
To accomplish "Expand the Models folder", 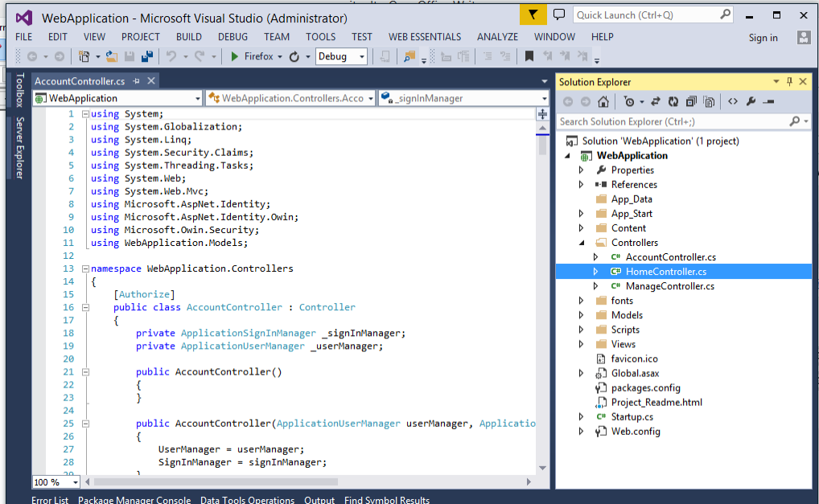I will (x=582, y=315).
